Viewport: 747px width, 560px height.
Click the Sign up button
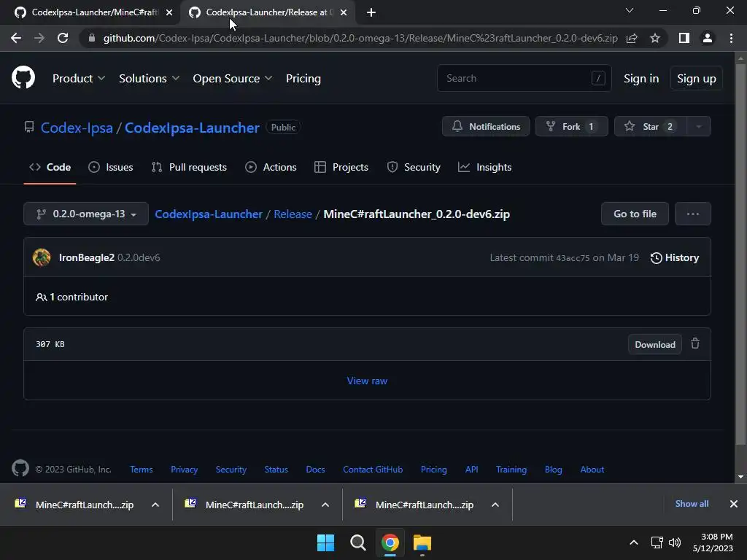click(697, 79)
